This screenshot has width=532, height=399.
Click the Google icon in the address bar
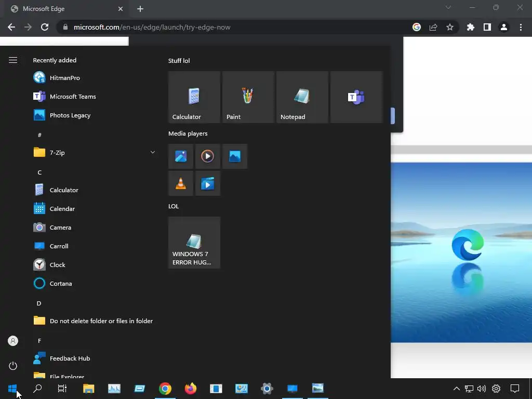417,27
